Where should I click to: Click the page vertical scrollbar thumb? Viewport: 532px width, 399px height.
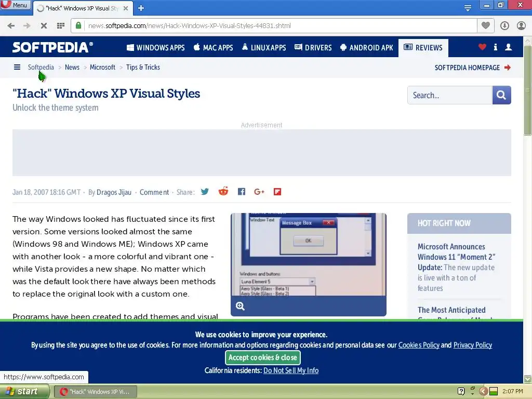(527, 90)
